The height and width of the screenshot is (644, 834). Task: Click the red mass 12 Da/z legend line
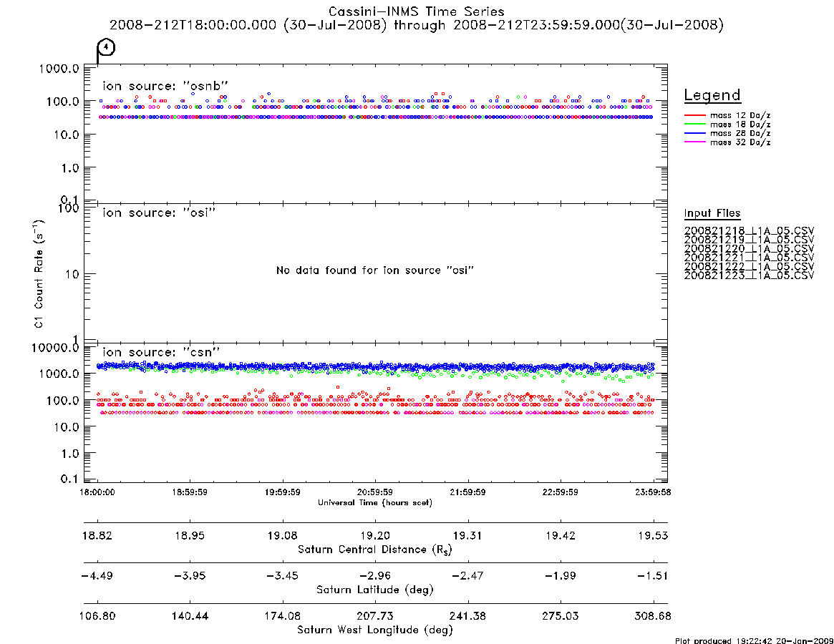(x=694, y=115)
